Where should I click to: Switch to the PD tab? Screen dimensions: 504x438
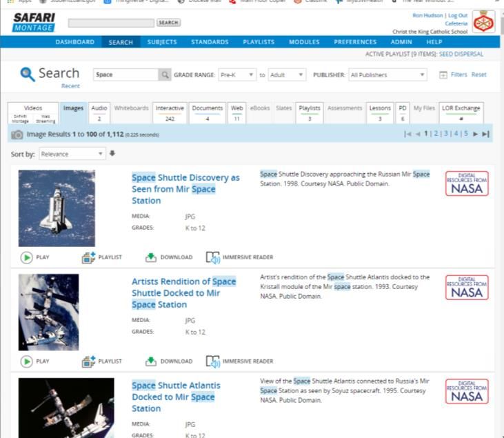(403, 113)
